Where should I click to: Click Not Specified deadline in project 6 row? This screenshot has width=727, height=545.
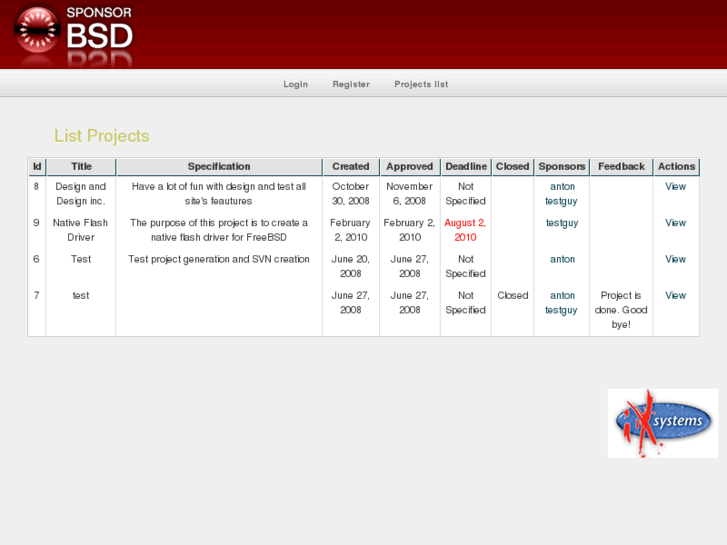coord(466,266)
